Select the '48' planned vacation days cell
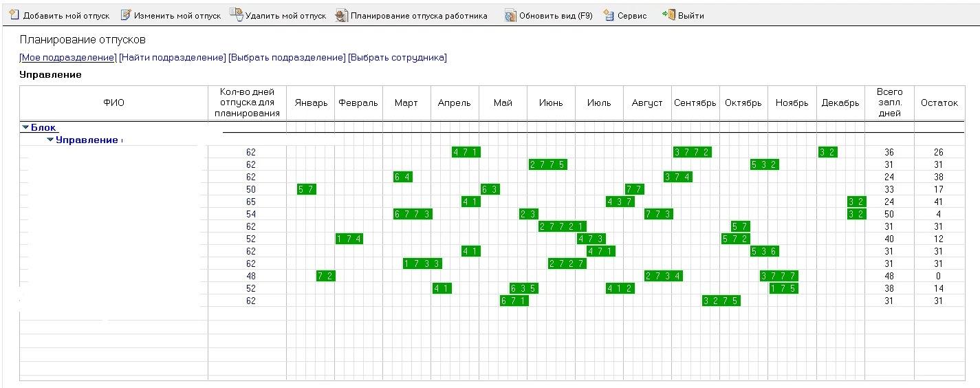Viewport: 980px width, 388px height. tap(250, 276)
